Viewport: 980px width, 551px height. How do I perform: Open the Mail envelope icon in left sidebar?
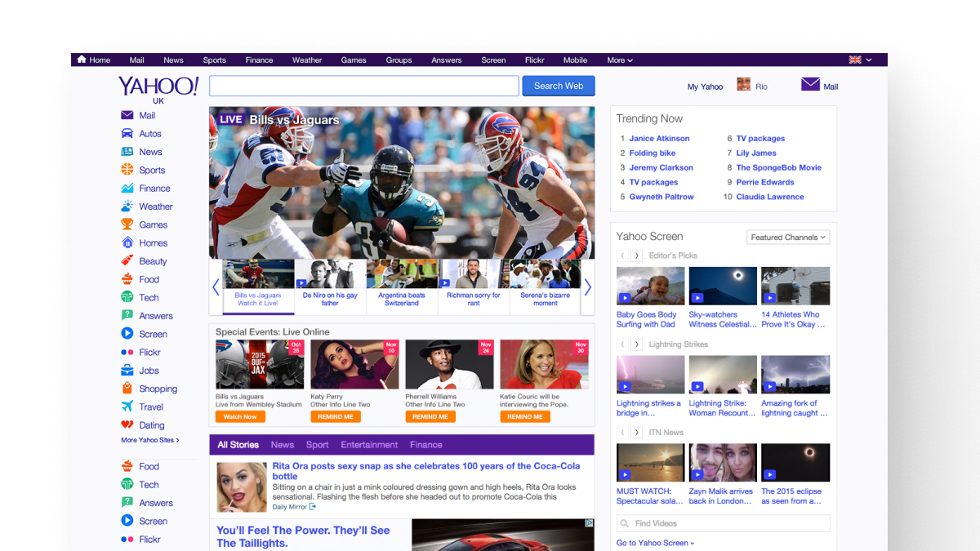[127, 115]
